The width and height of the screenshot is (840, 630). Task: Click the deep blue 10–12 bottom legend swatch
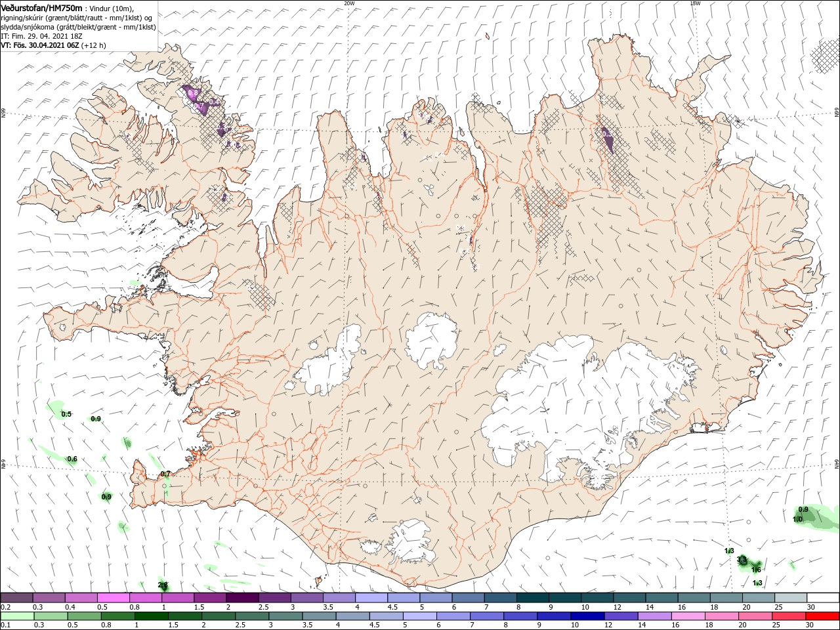click(588, 616)
